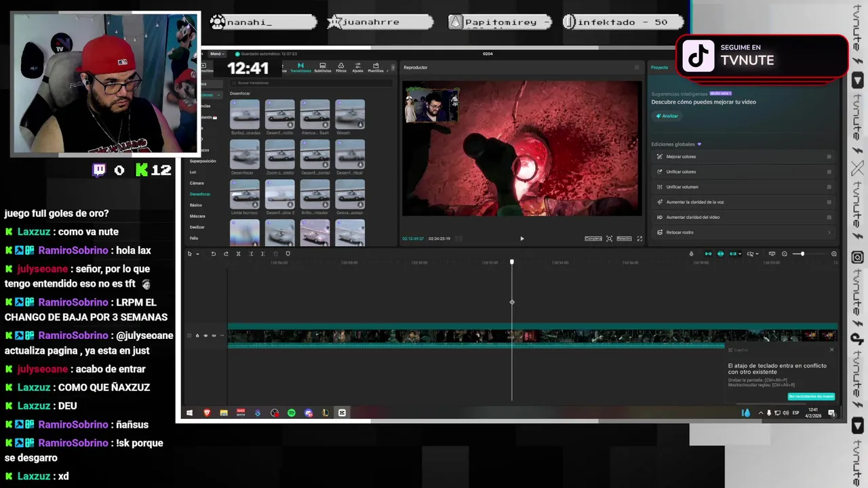Open the Spotify icon in the Windows taskbar
The height and width of the screenshot is (488, 868).
click(x=292, y=413)
